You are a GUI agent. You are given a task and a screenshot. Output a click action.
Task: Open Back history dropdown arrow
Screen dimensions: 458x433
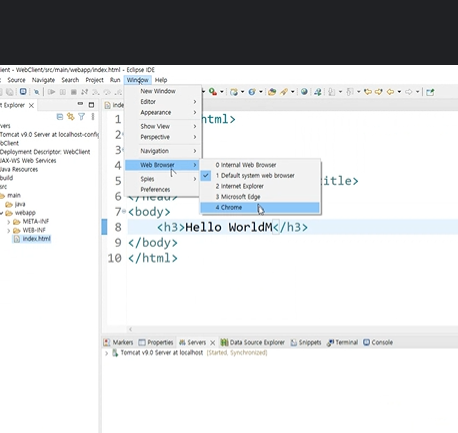(399, 92)
